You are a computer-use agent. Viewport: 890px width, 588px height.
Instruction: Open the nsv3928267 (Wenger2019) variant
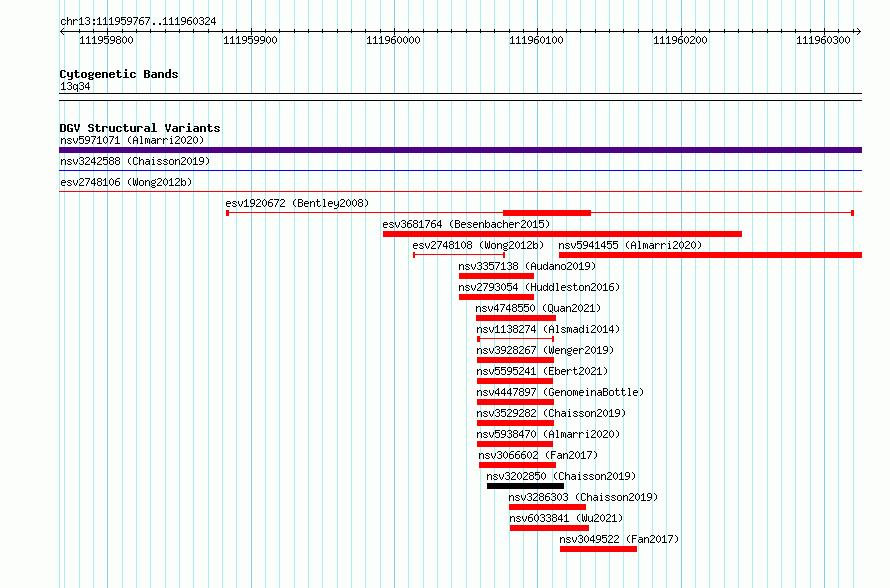coord(515,360)
